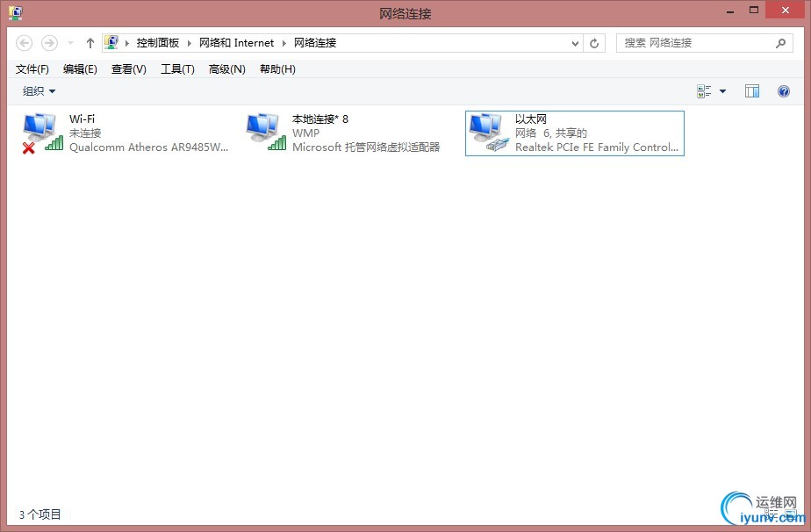Expand the address bar history dropdown
Screen dimensions: 811x532
coord(575,44)
